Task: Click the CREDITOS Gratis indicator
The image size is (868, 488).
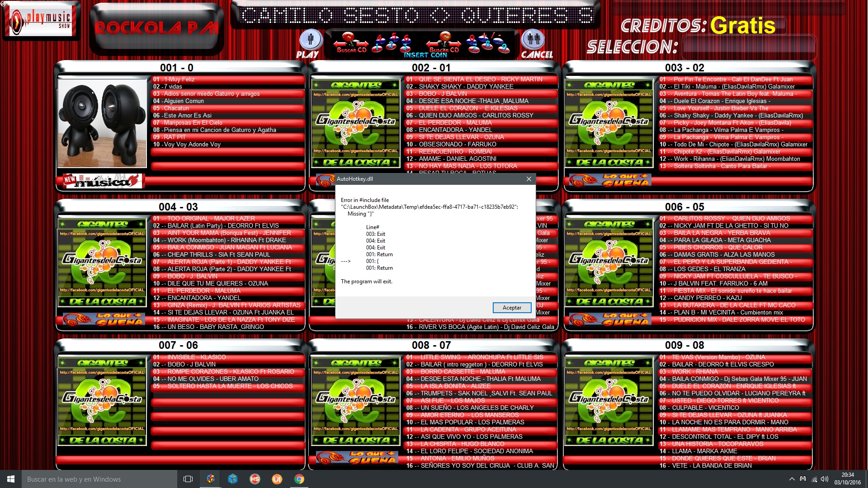Action: pyautogui.click(x=743, y=25)
